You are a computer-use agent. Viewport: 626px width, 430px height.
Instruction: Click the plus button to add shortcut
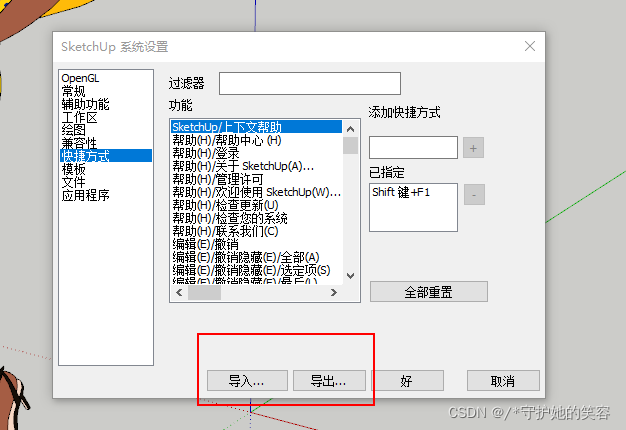click(x=473, y=148)
